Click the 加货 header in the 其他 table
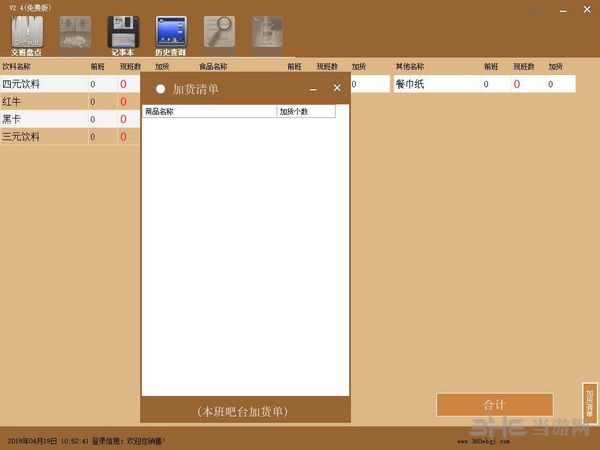This screenshot has height=450, width=600. click(555, 67)
